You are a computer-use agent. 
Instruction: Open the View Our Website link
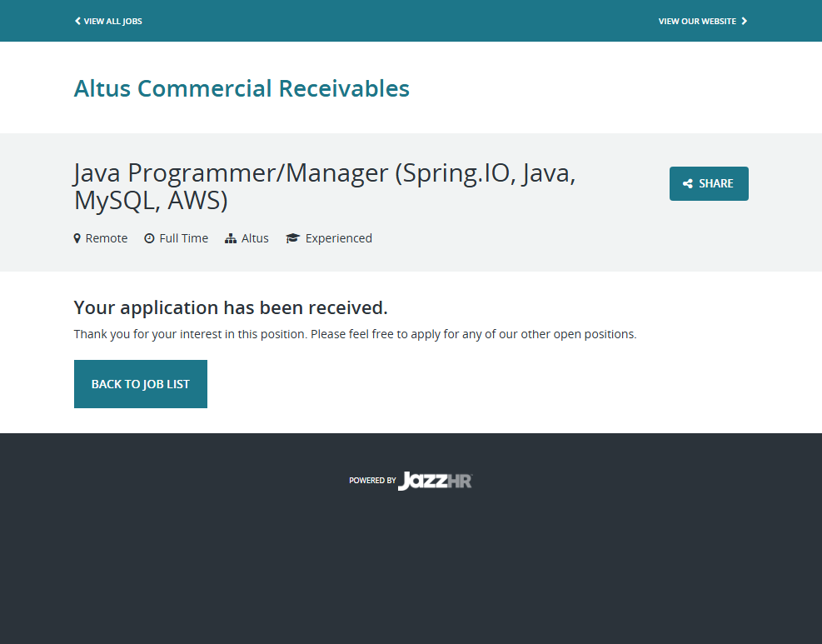coord(697,21)
